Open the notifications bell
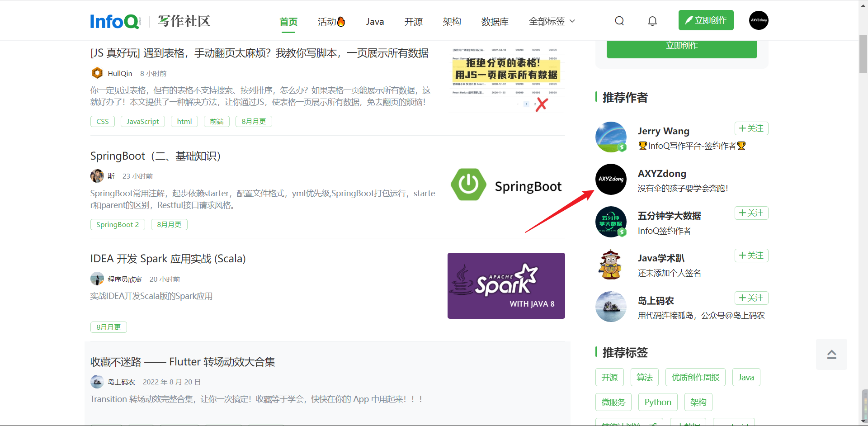868x426 pixels. tap(652, 21)
